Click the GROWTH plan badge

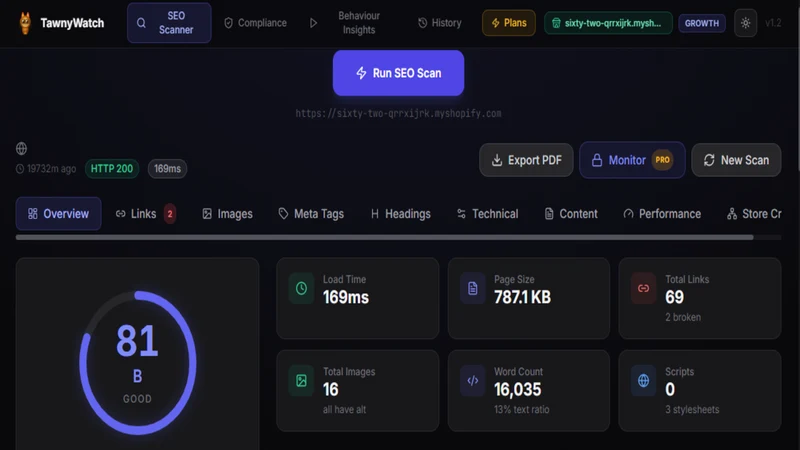point(702,23)
